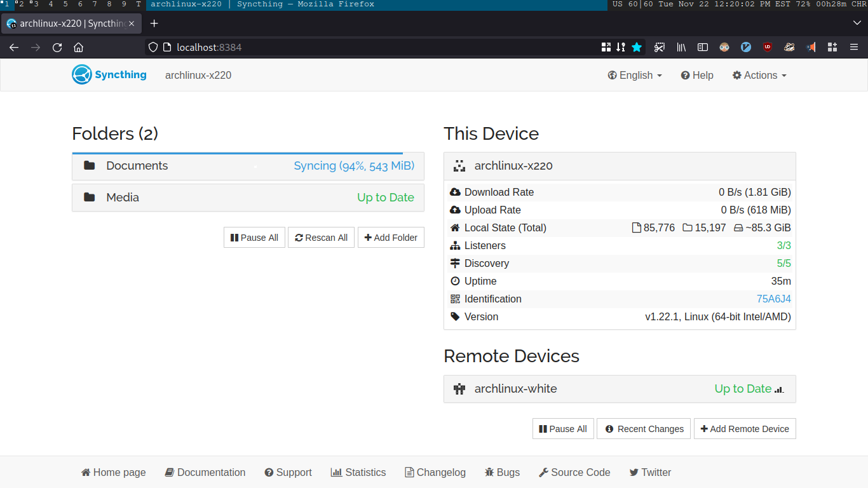Open the Changelog footer link
The height and width of the screenshot is (488, 868).
(x=435, y=472)
